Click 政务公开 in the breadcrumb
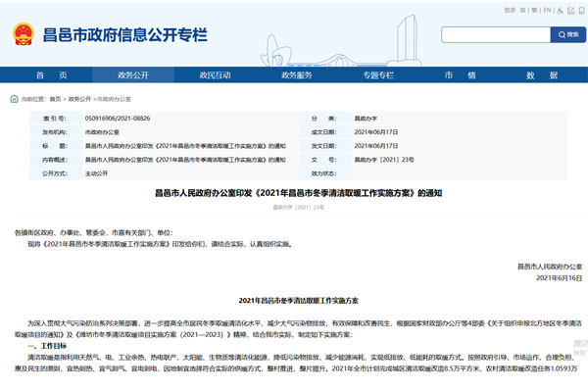 [79, 99]
